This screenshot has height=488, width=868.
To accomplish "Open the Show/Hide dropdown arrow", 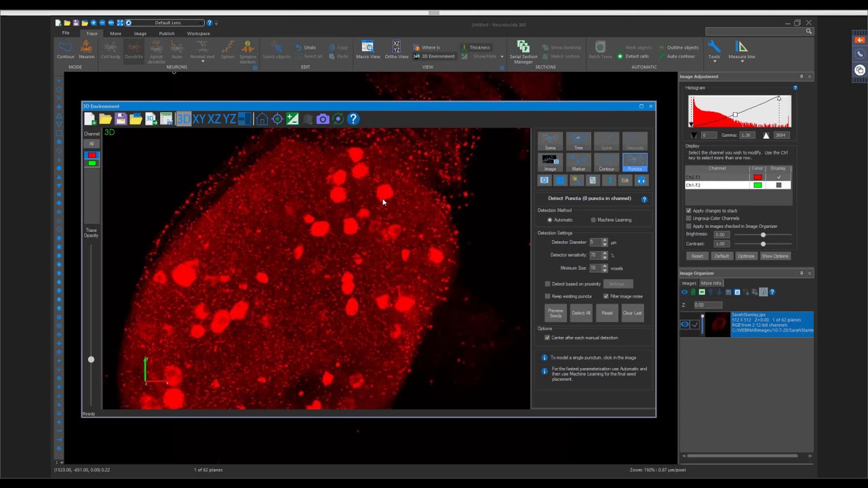I will point(502,56).
